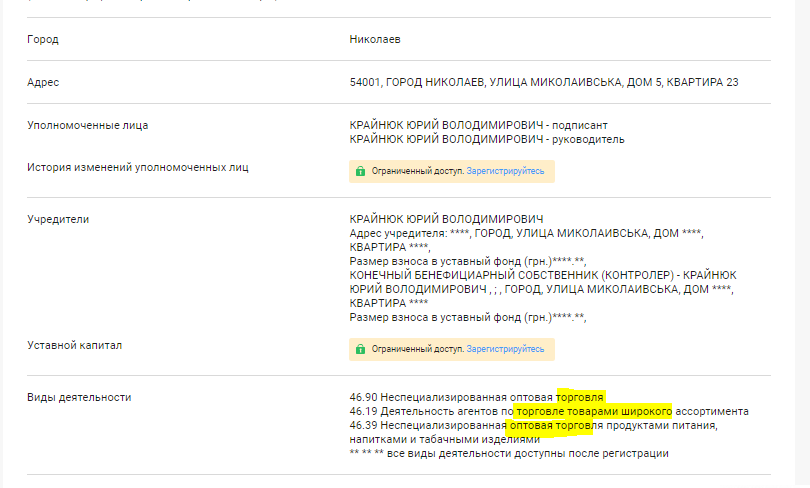Click the Город field label

(43, 39)
